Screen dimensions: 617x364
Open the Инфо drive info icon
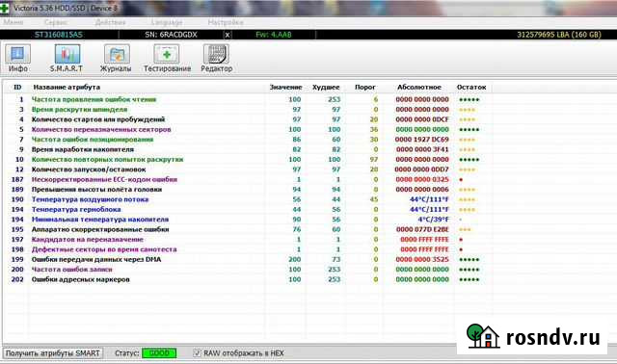(17, 58)
